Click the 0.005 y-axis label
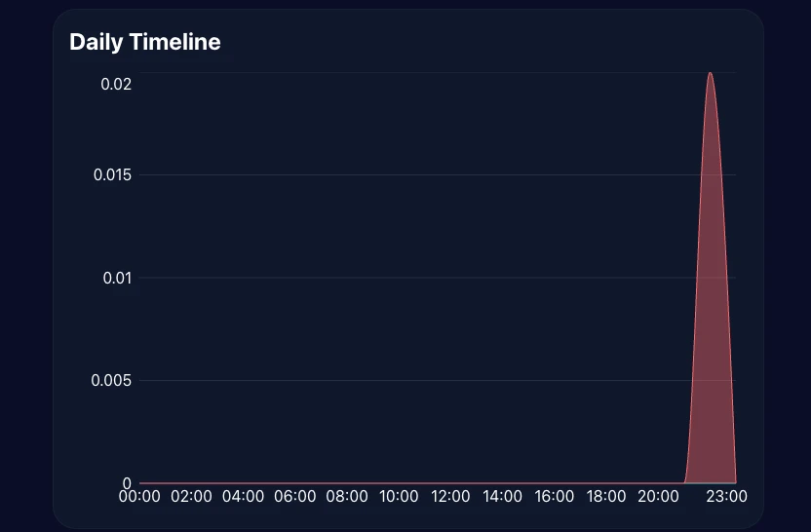 [x=111, y=380]
